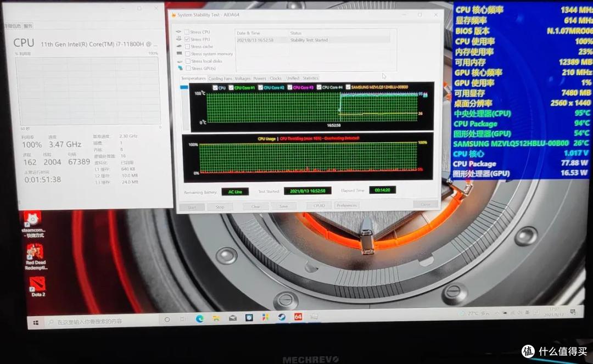Open Microsoft Store from the taskbar
The image size is (593, 364).
pos(266,317)
